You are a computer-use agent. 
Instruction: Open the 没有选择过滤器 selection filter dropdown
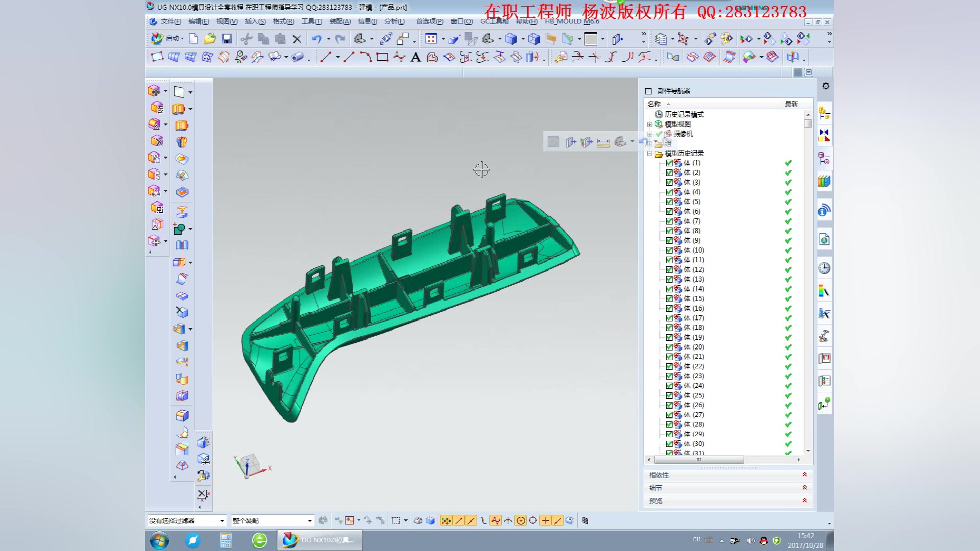222,521
